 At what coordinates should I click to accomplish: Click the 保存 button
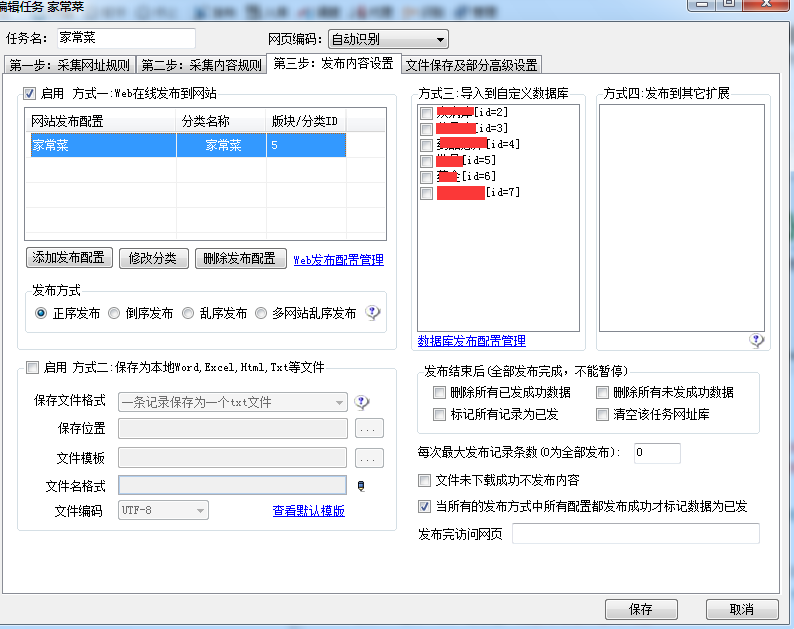click(641, 609)
